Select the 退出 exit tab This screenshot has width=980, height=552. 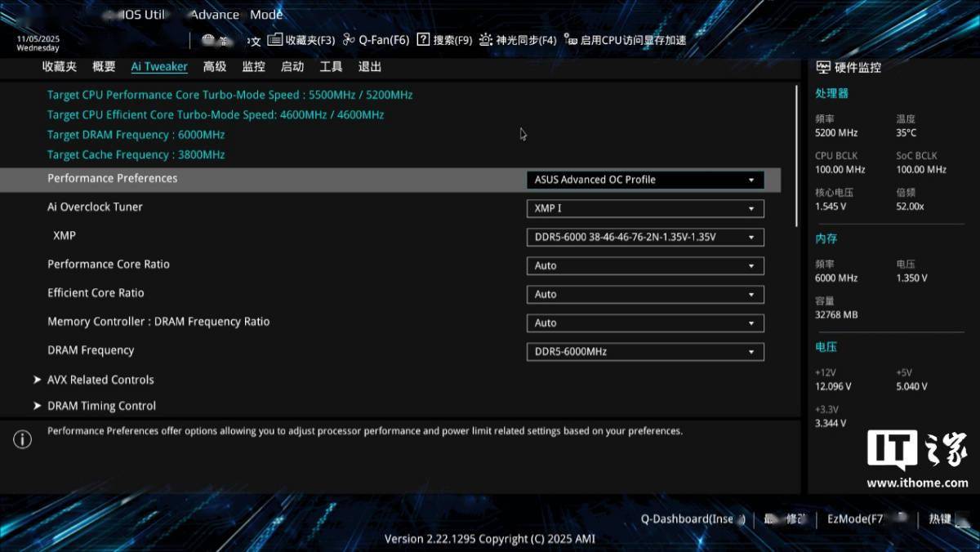tap(370, 67)
